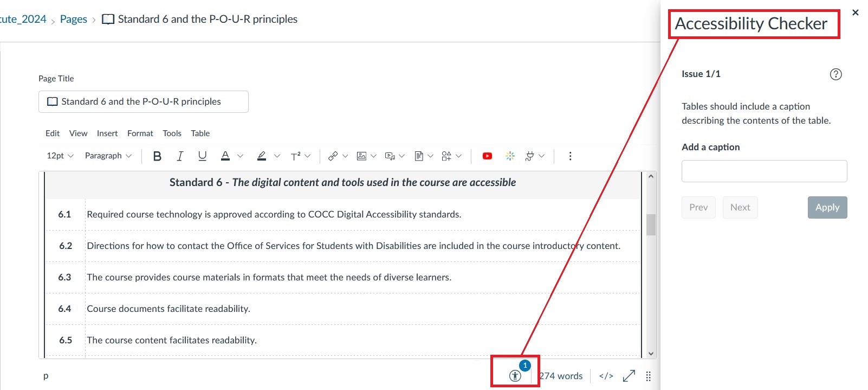Click the row text 'The course content facilitates readability.'
Image resolution: width=868 pixels, height=390 pixels.
172,340
